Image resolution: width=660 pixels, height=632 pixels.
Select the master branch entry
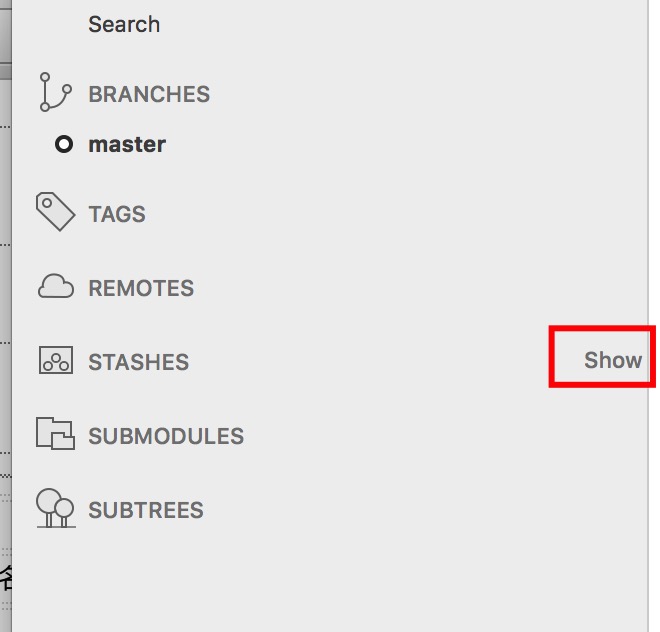tap(127, 144)
